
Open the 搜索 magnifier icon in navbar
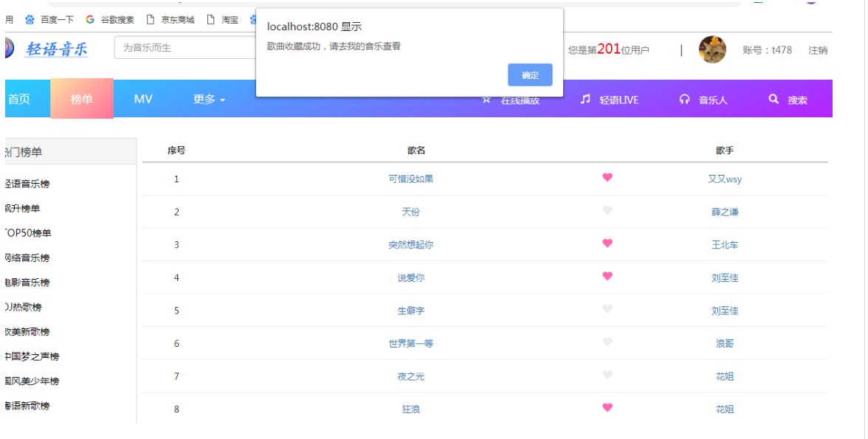[x=774, y=99]
